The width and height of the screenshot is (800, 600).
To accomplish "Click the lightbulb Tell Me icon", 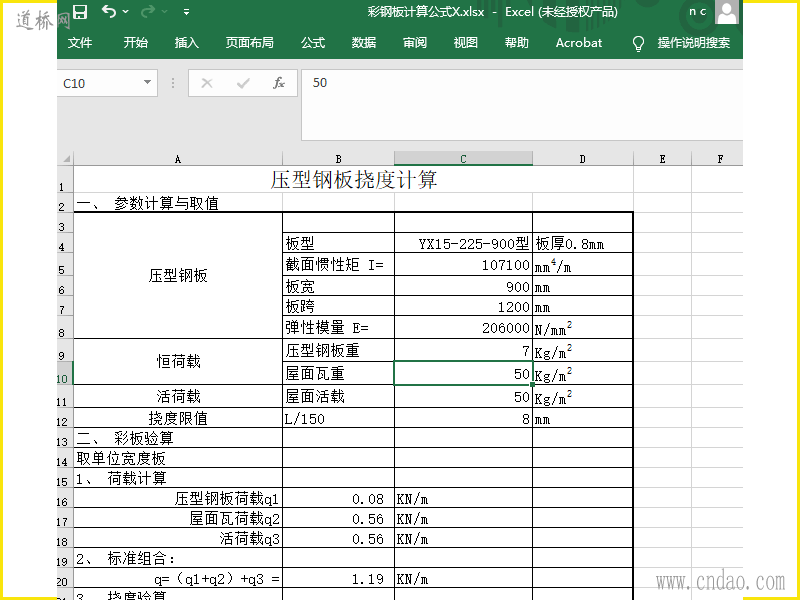I will click(638, 43).
